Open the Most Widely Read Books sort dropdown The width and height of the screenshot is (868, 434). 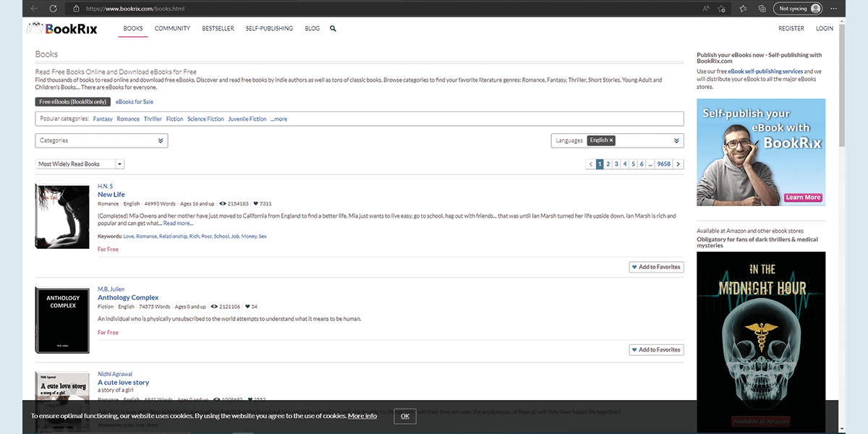pos(119,163)
